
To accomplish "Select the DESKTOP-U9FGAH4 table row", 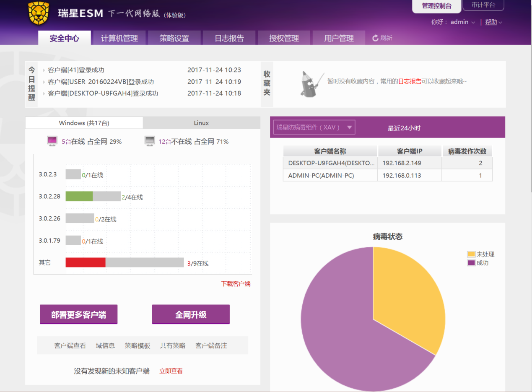I will click(x=388, y=163).
